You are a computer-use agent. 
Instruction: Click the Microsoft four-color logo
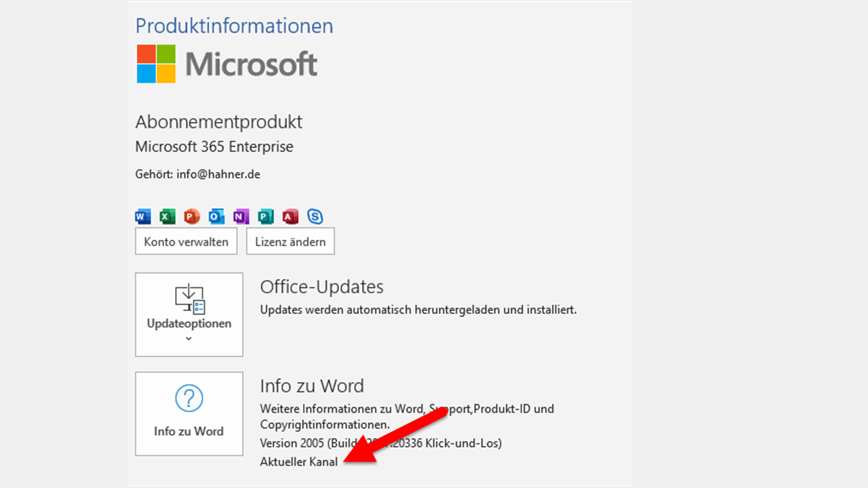click(x=156, y=64)
